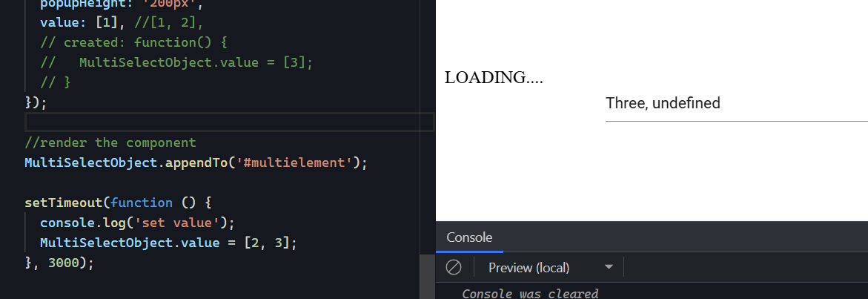The width and height of the screenshot is (868, 299).
Task: Click the 3000 timeout value
Action: point(64,263)
